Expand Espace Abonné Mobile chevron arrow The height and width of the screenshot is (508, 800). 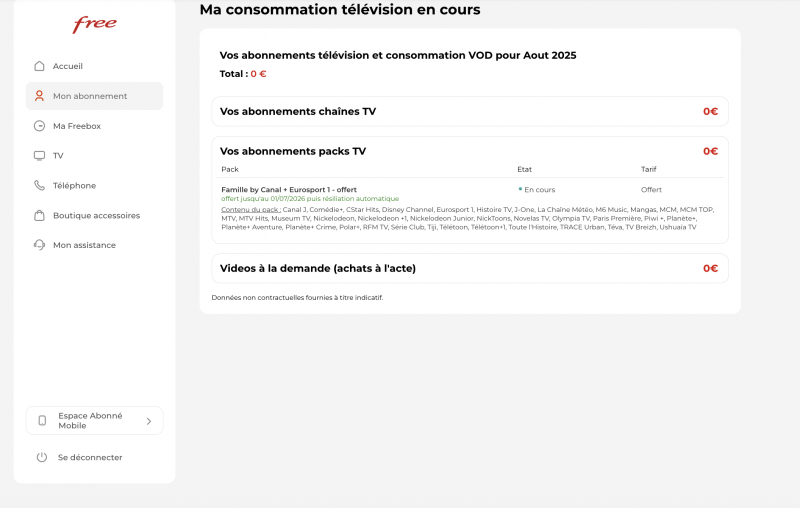pos(149,421)
